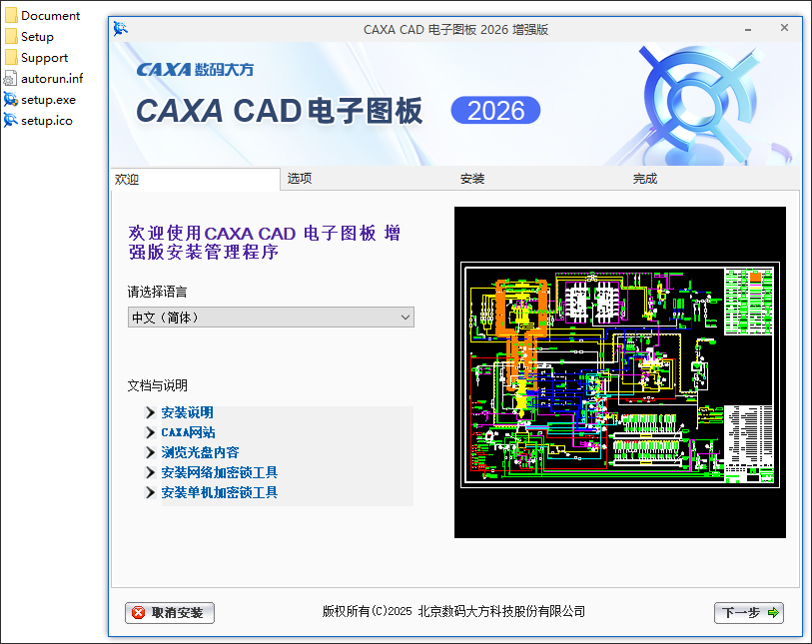Switch to the 完成 tab
Screen dimensions: 812x644
[645, 178]
